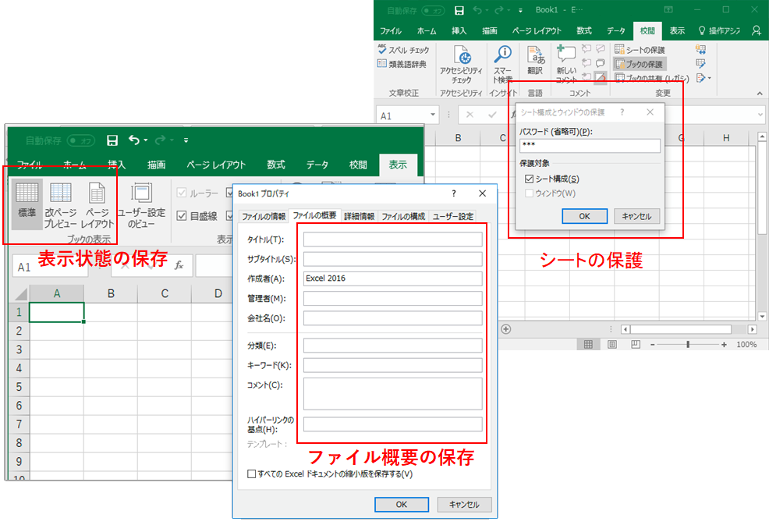Expand the formula bar in Book1
Image resolution: width=769 pixels, height=532 pixels.
(x=760, y=115)
